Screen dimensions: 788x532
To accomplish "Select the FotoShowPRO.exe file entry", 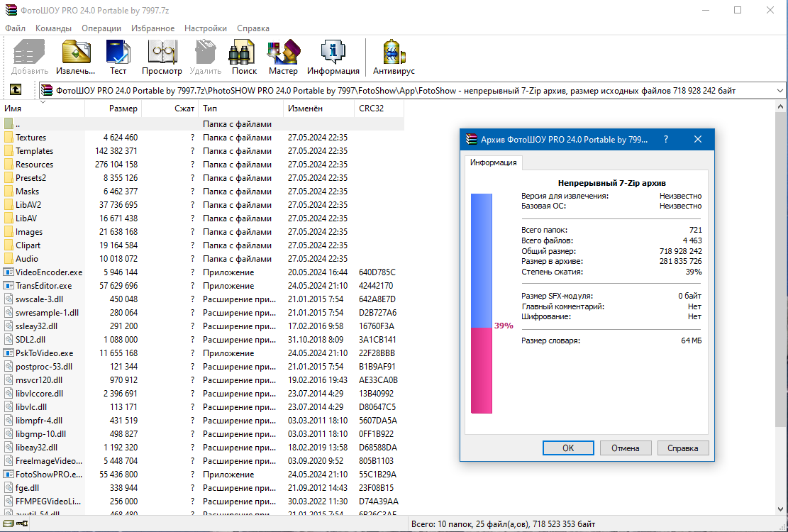I will point(48,474).
